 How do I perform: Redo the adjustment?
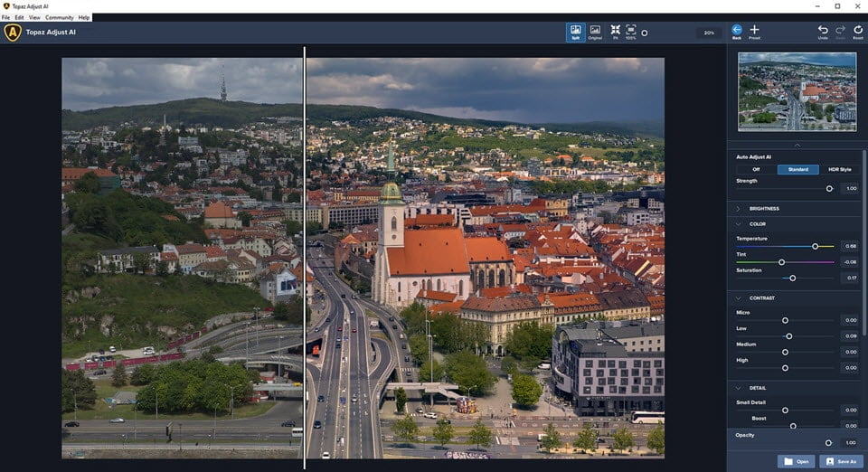(x=840, y=31)
